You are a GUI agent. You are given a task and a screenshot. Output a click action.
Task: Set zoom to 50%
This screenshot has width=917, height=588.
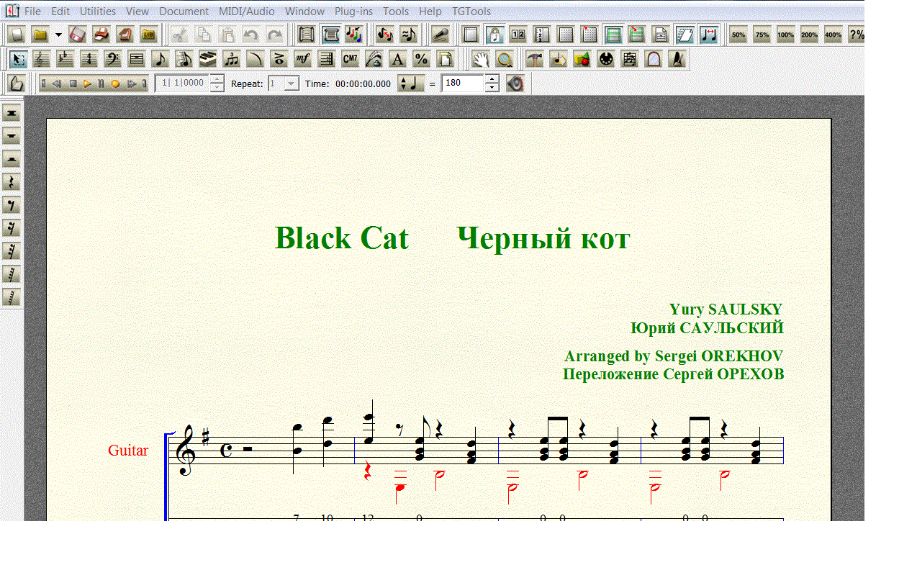(738, 35)
